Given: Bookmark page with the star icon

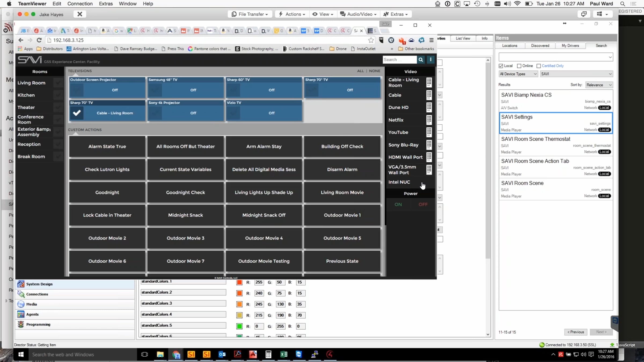Looking at the screenshot, I should click(x=371, y=40).
